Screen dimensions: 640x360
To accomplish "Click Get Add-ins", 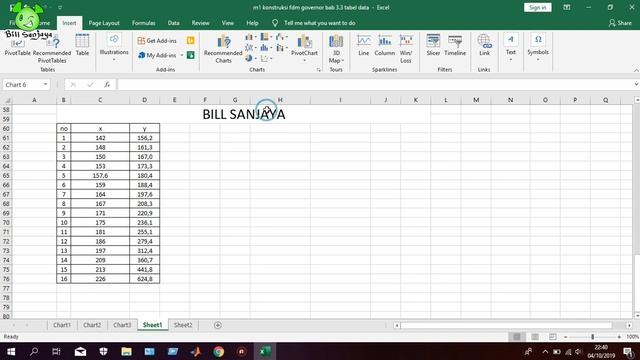I will (x=157, y=40).
